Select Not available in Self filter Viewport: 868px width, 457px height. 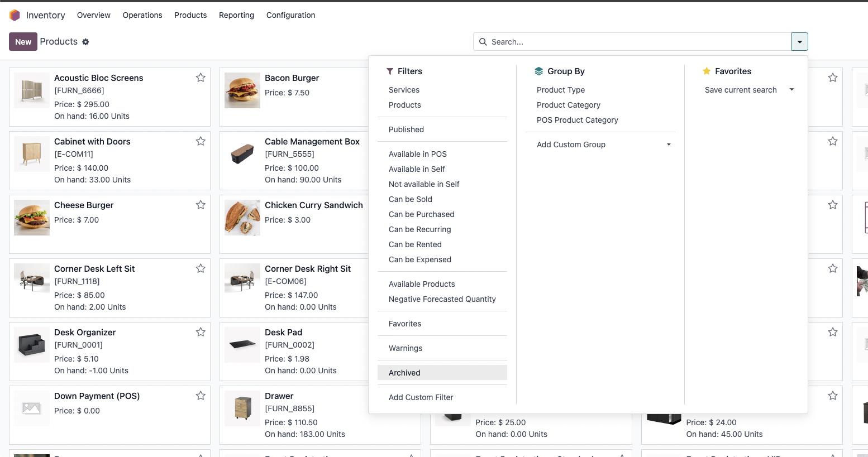[442, 184]
